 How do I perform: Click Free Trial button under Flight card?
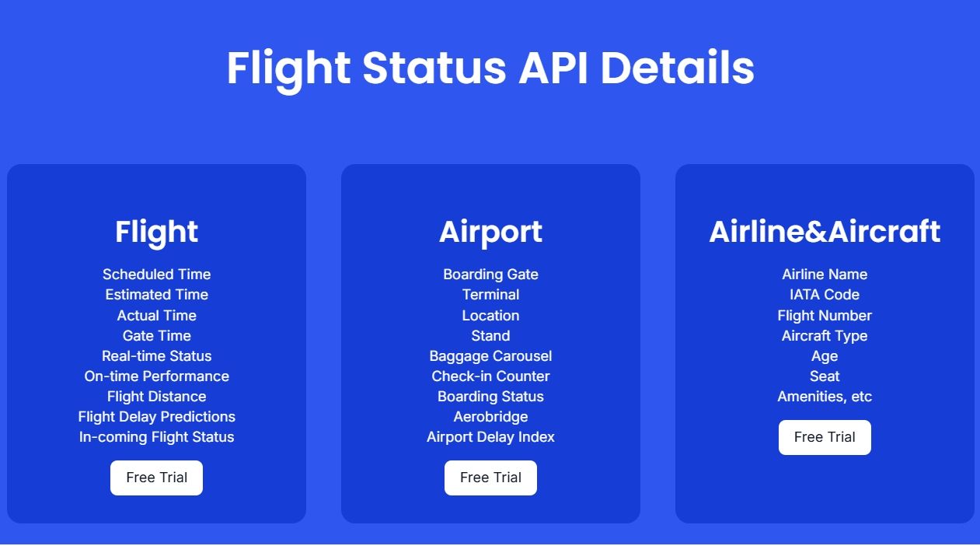[x=156, y=478]
